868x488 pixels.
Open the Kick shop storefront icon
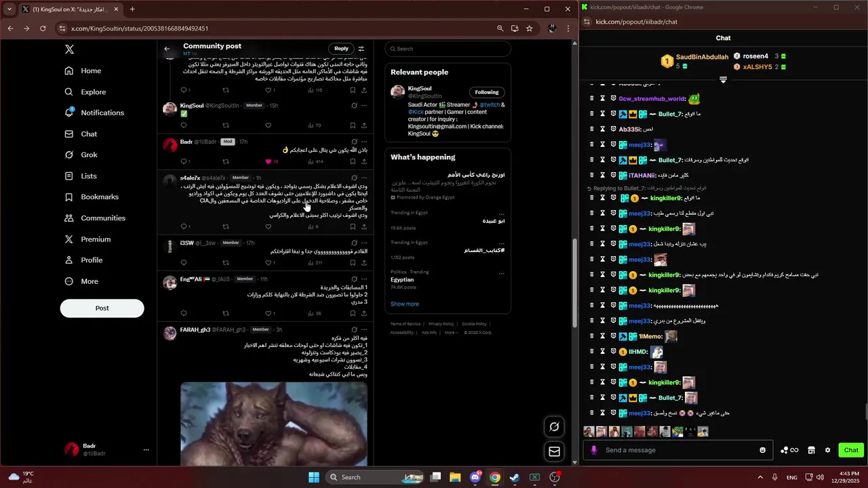(810, 450)
